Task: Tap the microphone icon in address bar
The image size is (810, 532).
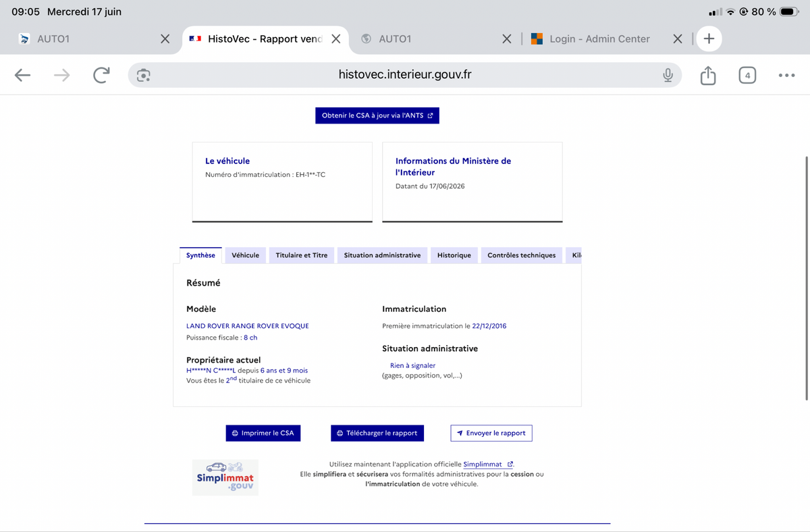Action: tap(668, 75)
